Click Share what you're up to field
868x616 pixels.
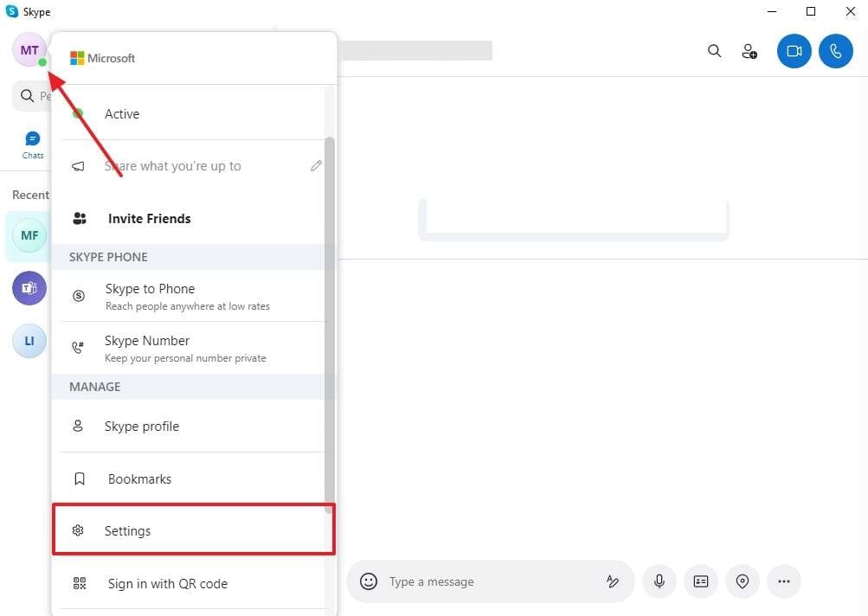[173, 166]
